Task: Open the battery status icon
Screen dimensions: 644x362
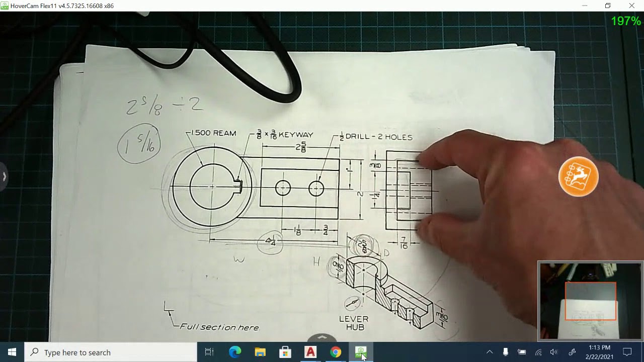Action: point(522,352)
